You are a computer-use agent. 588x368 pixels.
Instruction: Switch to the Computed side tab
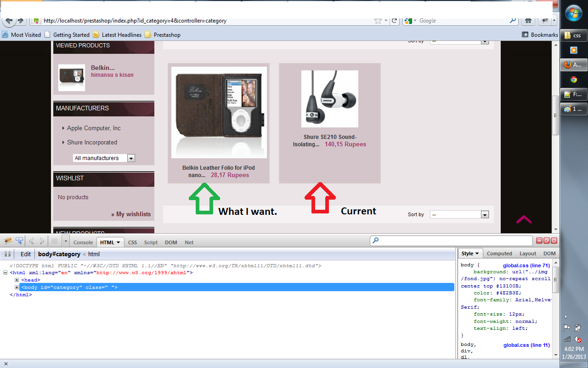point(499,253)
